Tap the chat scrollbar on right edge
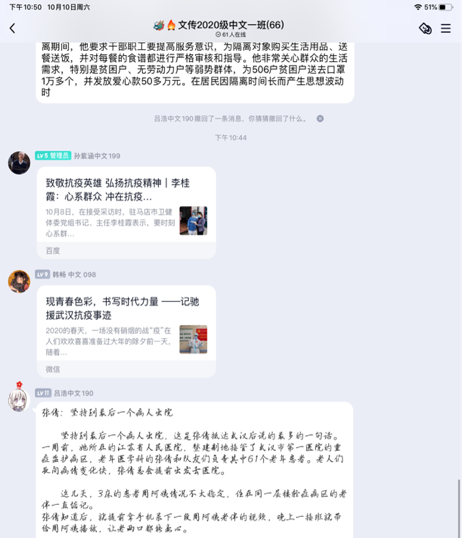463x538 pixels. tap(459, 508)
